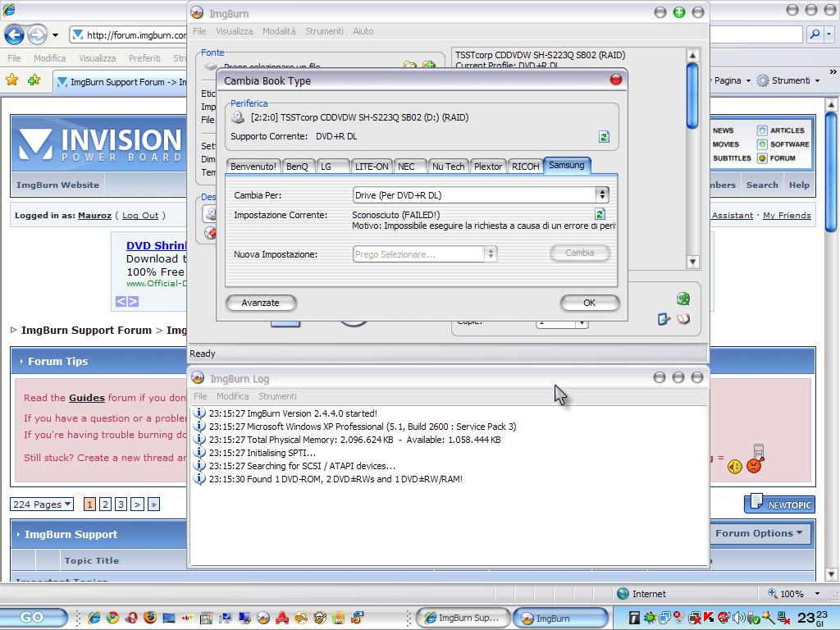Image resolution: width=840 pixels, height=630 pixels.
Task: Click the NEWTOPIC button
Action: coord(780,504)
